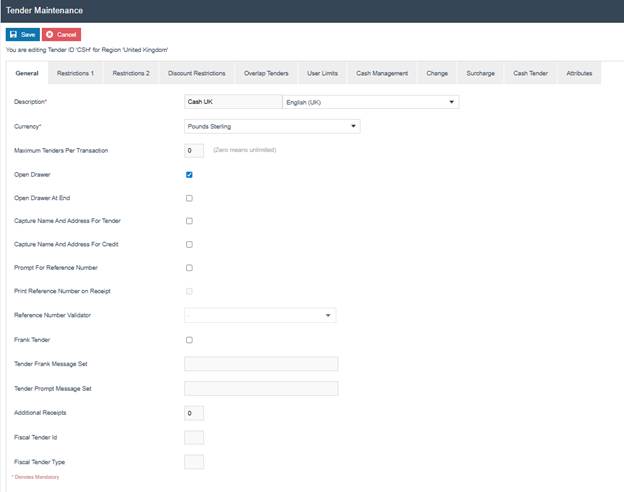Enable Prompt For Reference Number checkbox
624x492 pixels.
189,268
